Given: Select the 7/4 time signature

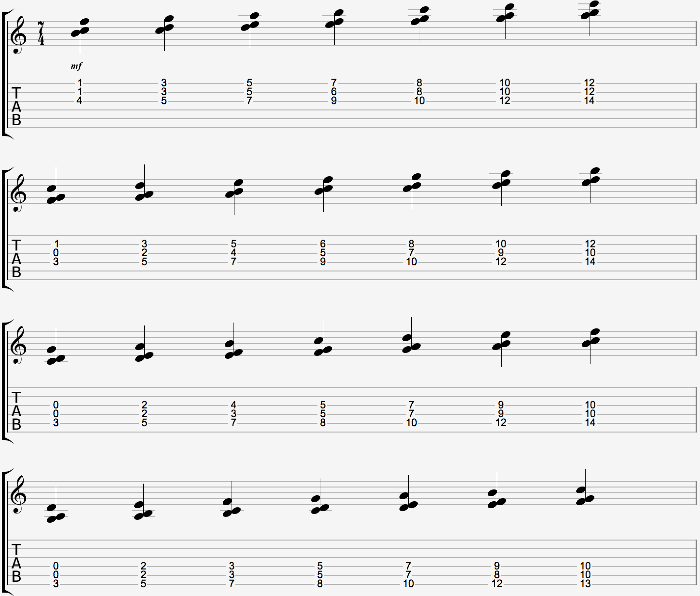Looking at the screenshot, I should [x=41, y=33].
